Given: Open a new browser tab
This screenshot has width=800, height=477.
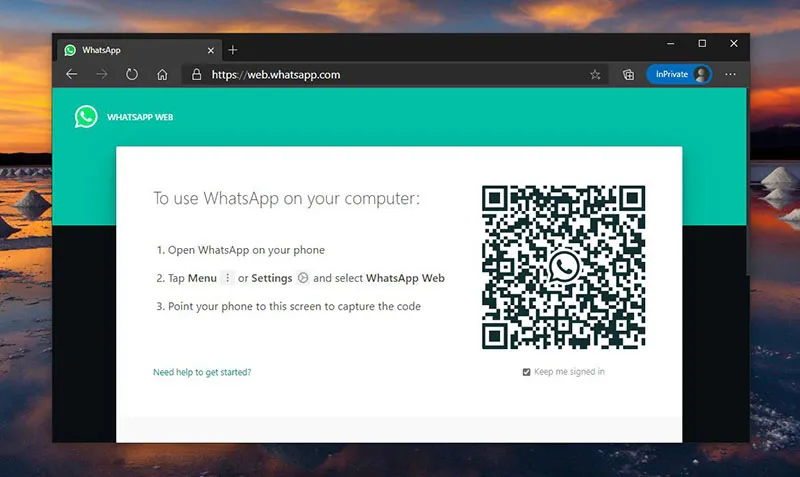Looking at the screenshot, I should [x=233, y=49].
